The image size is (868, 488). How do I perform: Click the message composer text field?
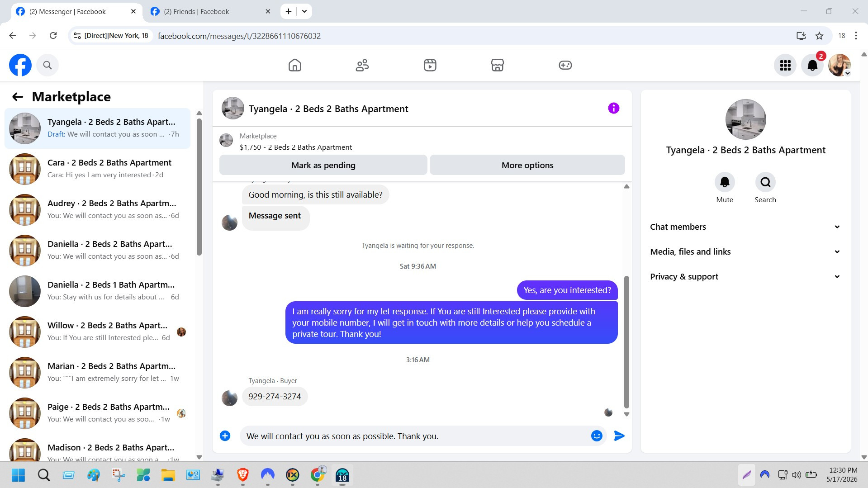[x=414, y=436]
